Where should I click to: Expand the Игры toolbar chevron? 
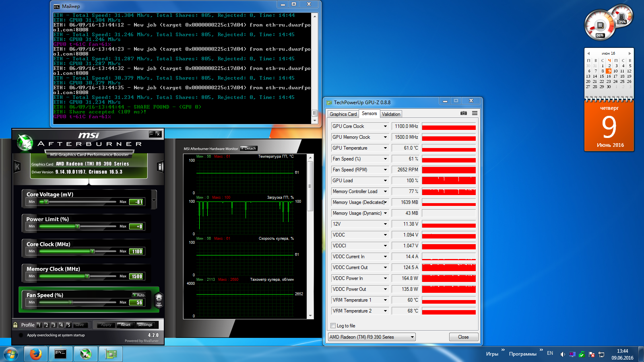click(503, 350)
